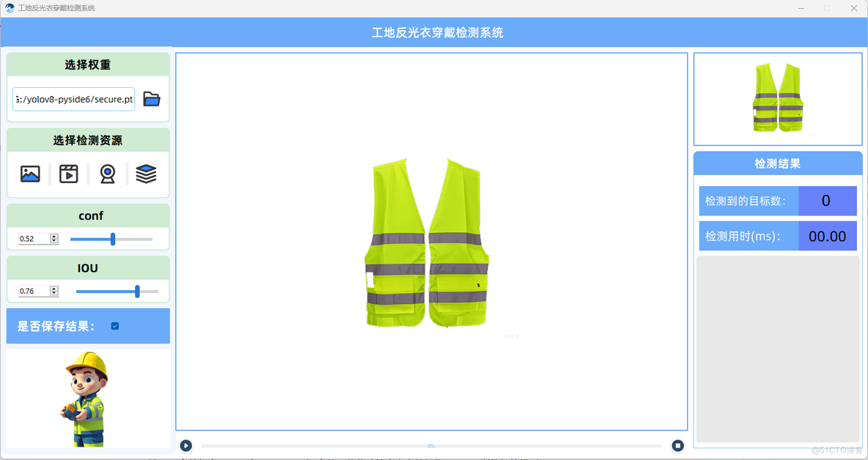Minimize the detection system window
The image size is (868, 460).
coord(801,8)
